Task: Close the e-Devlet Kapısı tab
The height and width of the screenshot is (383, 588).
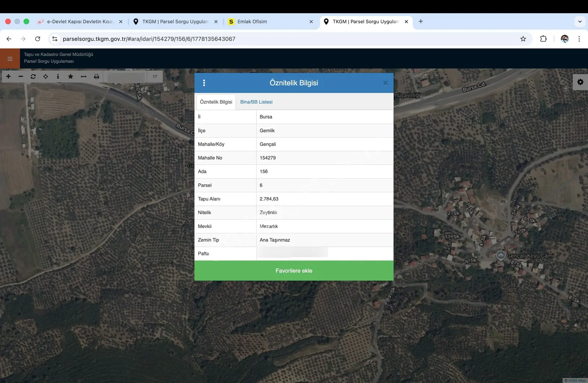Action: point(121,22)
